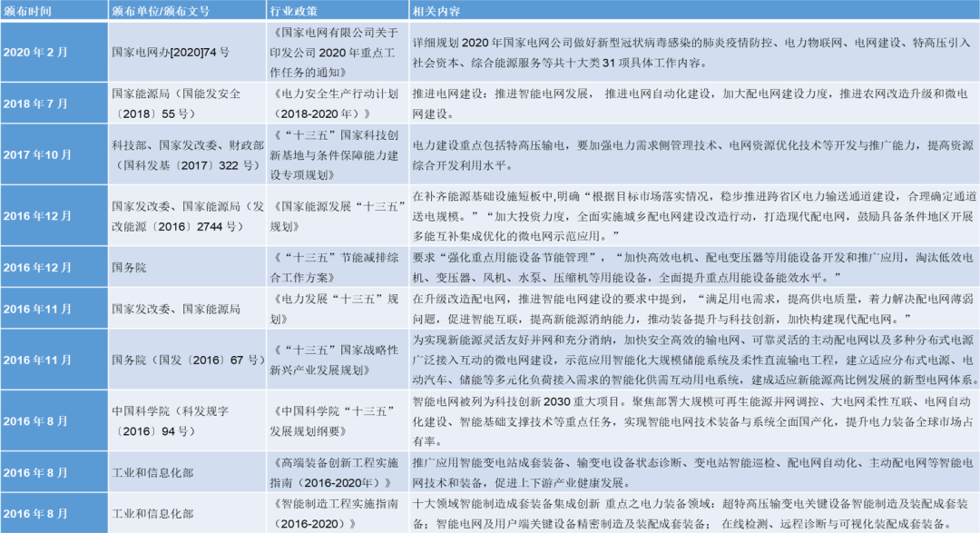Select policy 《电力安全生产行动计划（2018-2020年）》
Image resolution: width=980 pixels, height=533 pixels.
pyautogui.click(x=338, y=104)
